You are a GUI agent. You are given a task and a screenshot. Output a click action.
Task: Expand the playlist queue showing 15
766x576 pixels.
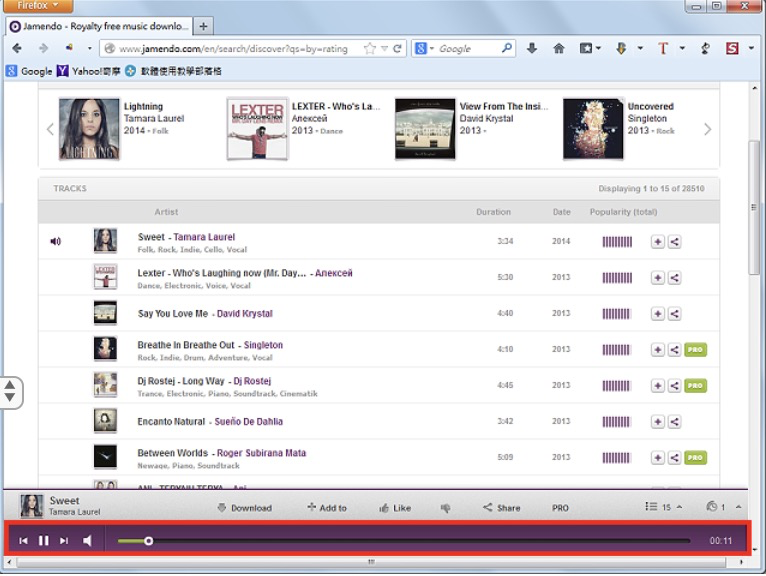pos(663,507)
